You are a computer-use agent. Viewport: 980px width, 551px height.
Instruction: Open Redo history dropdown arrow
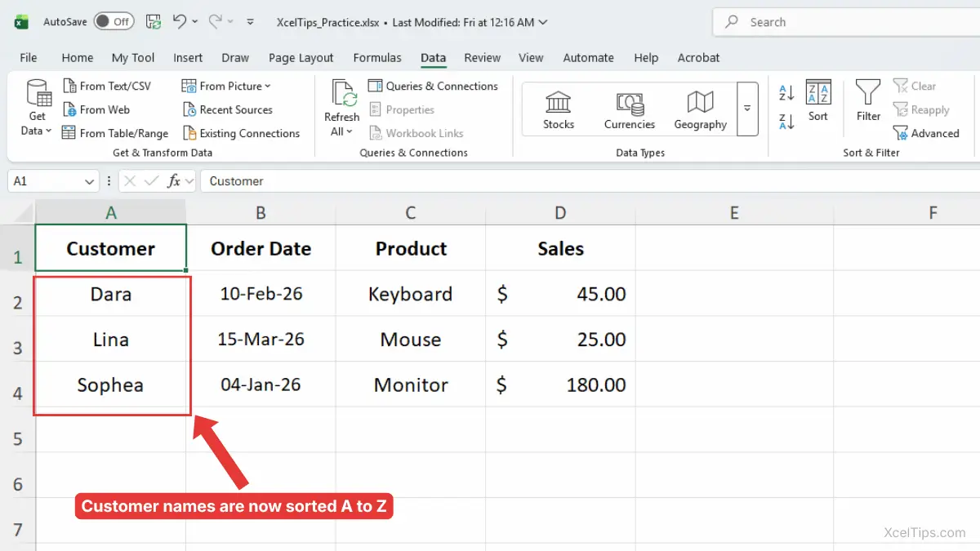(x=230, y=22)
